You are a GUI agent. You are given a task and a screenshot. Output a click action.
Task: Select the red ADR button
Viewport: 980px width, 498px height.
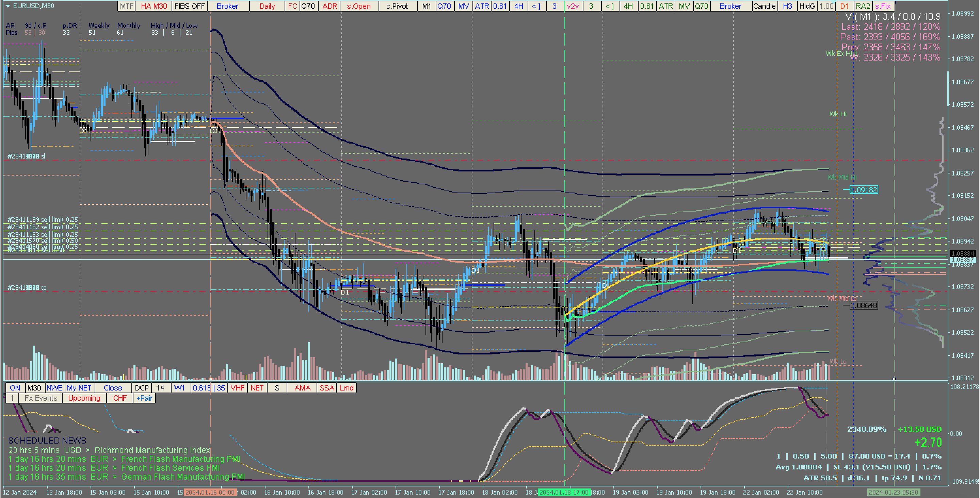[330, 6]
